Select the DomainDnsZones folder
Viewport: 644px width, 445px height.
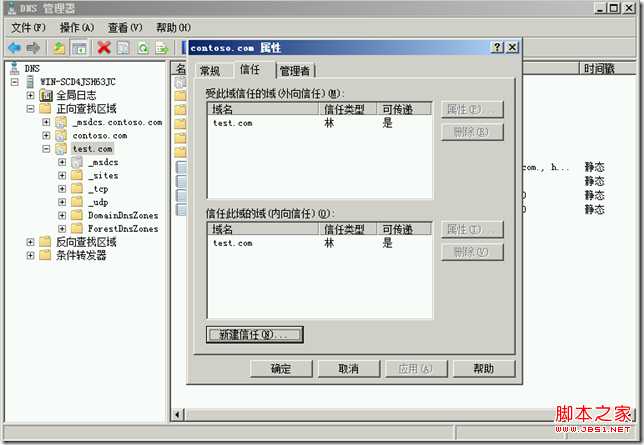(x=123, y=215)
